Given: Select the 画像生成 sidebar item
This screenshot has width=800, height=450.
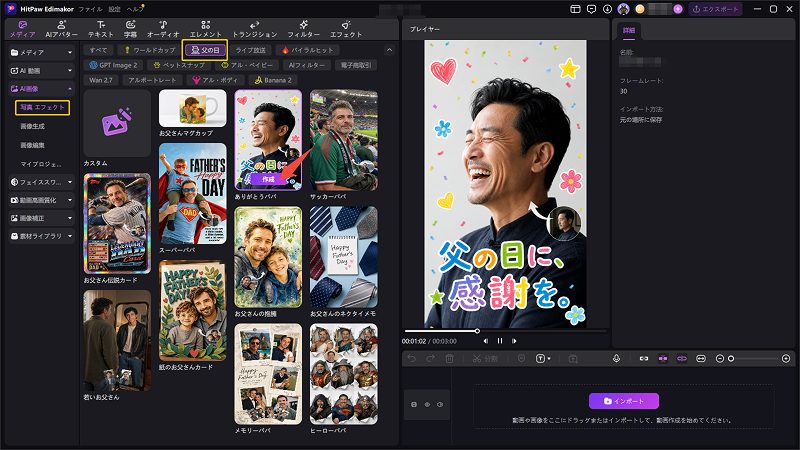Looking at the screenshot, I should pos(32,126).
